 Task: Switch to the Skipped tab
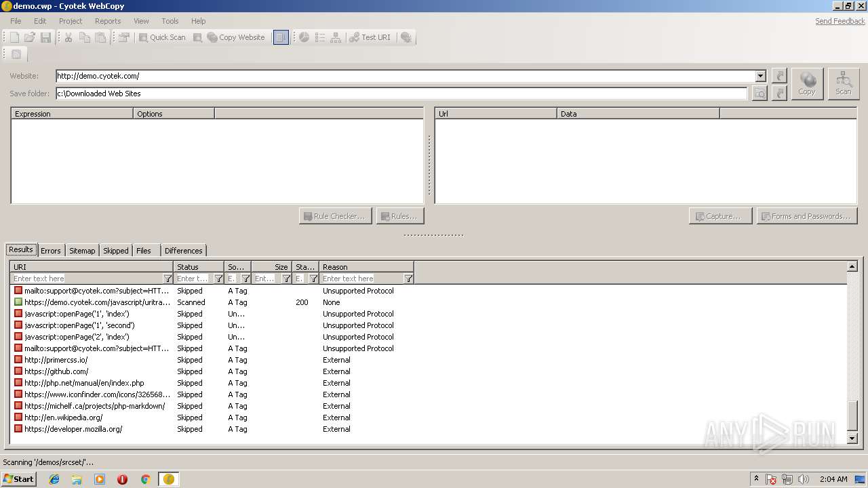pyautogui.click(x=116, y=251)
